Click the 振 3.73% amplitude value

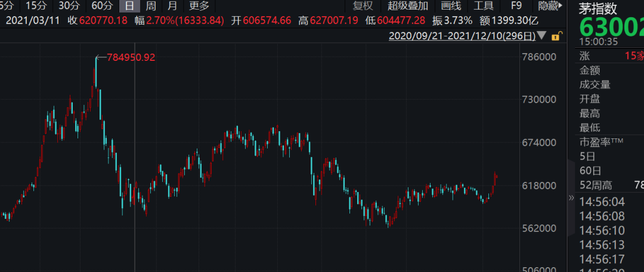tap(452, 20)
